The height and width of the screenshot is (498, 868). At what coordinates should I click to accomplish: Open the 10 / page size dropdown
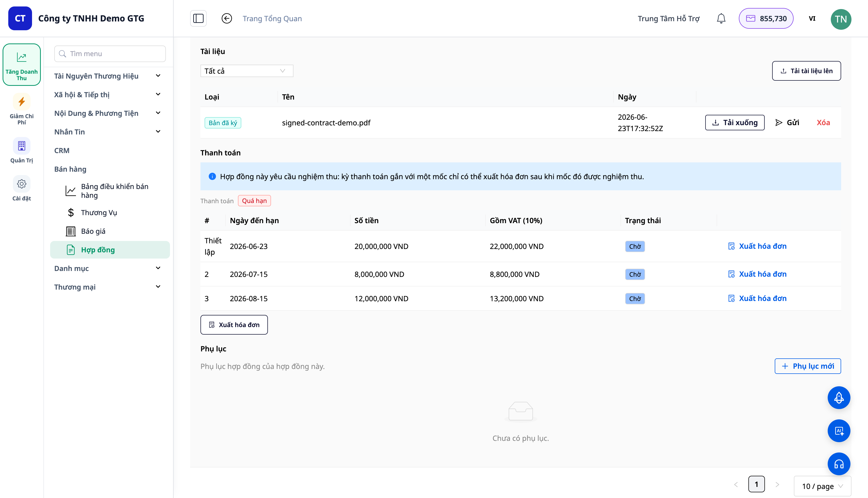click(822, 486)
